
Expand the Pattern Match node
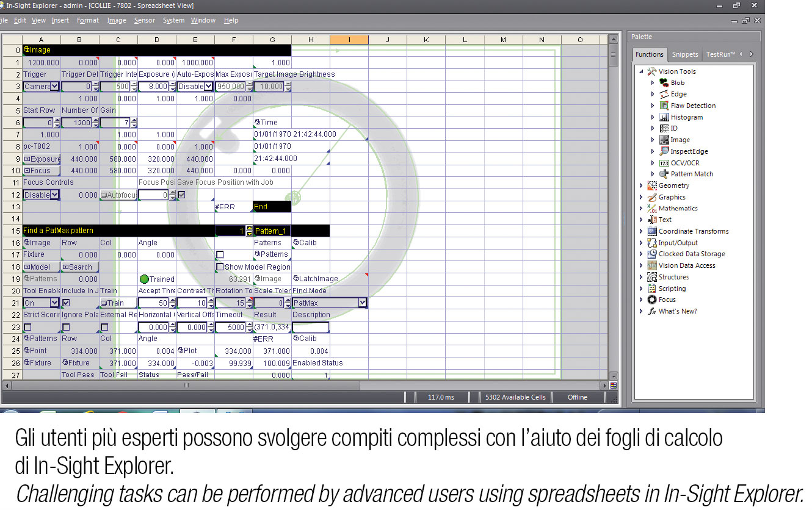653,174
